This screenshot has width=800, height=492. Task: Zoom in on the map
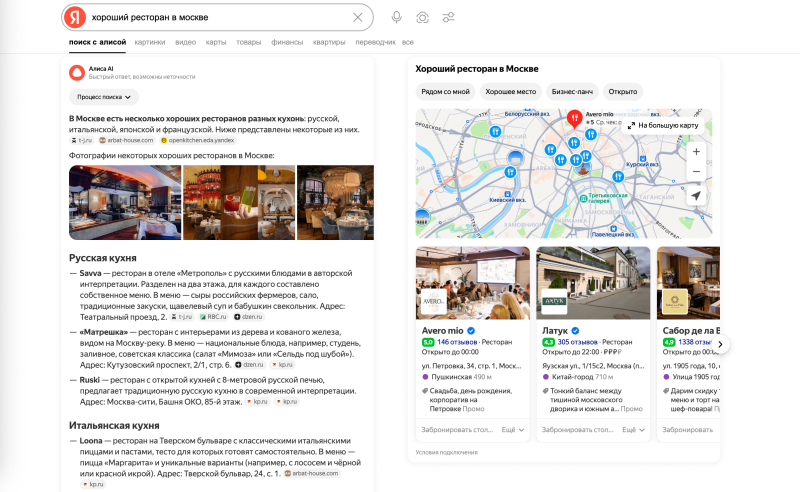pyautogui.click(x=696, y=151)
